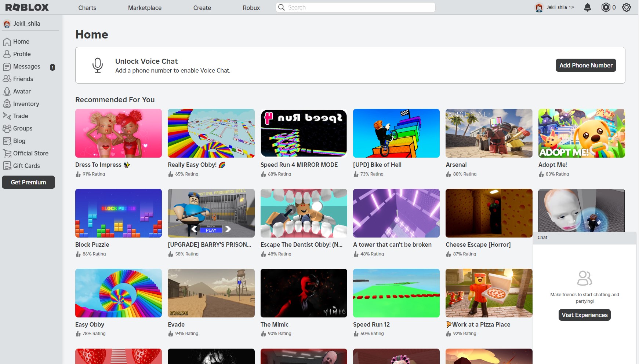The width and height of the screenshot is (639, 364).
Task: Click friends icon in Chat panel
Action: (585, 278)
